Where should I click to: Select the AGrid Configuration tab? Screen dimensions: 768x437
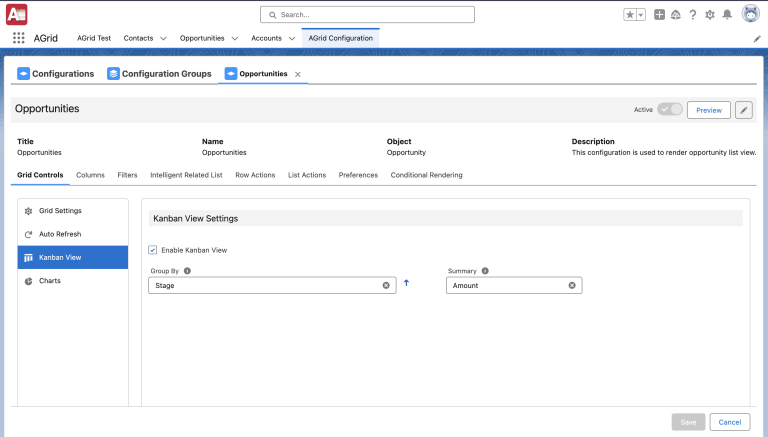click(x=340, y=38)
